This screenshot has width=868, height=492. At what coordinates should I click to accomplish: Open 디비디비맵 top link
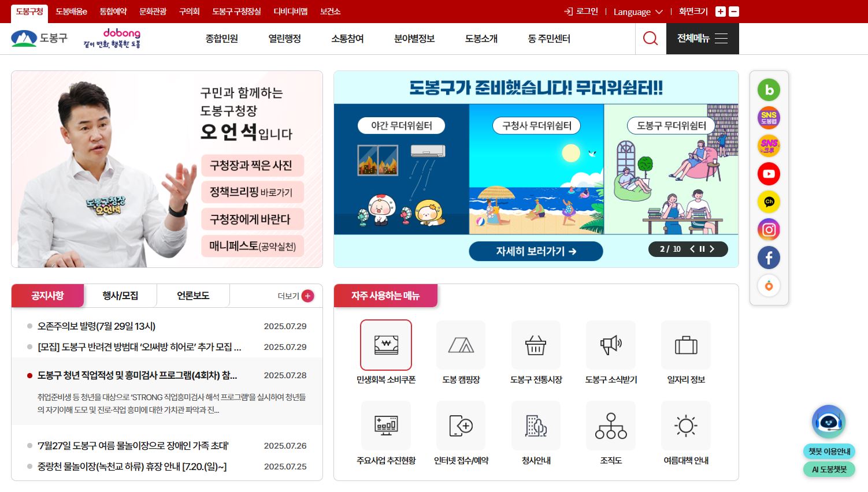coord(291,12)
